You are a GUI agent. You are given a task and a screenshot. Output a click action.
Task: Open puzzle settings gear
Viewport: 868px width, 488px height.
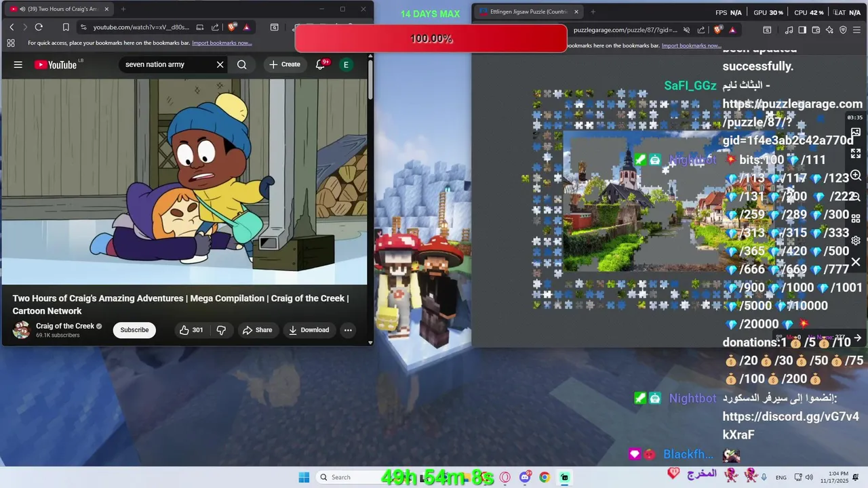856,241
